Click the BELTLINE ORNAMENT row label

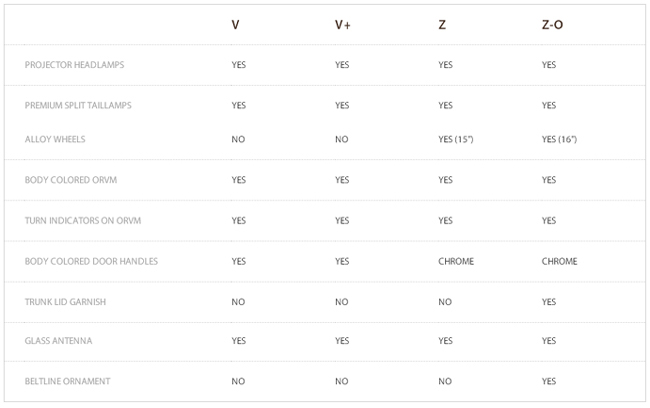67,381
